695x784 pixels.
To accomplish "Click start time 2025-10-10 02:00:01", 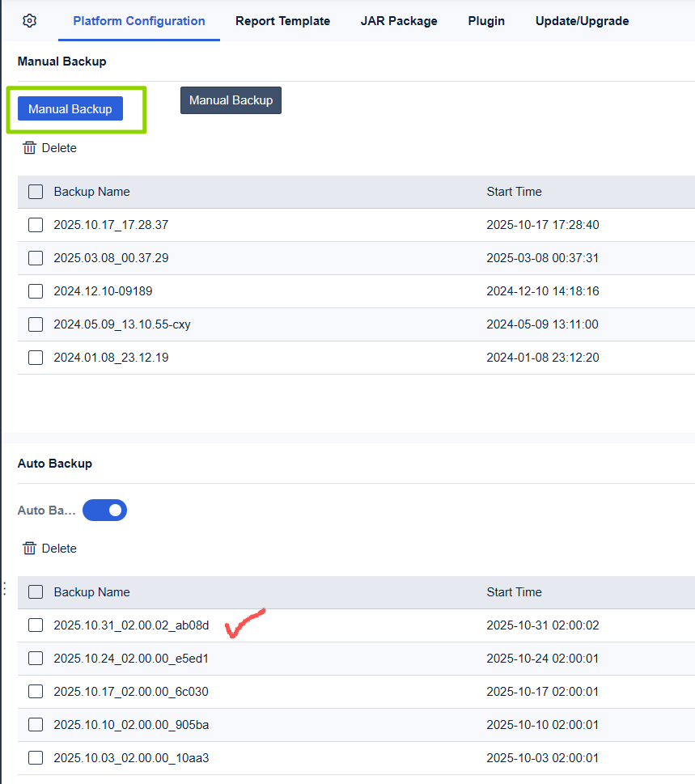I will [543, 724].
